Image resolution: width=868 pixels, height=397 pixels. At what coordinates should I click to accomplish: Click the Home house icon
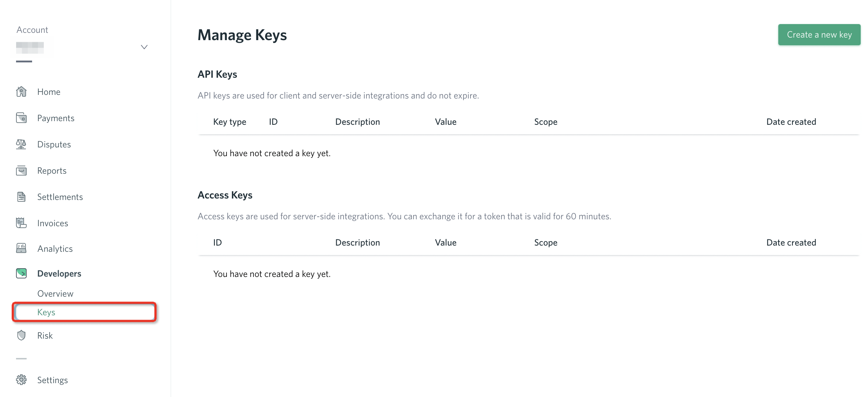click(x=22, y=92)
